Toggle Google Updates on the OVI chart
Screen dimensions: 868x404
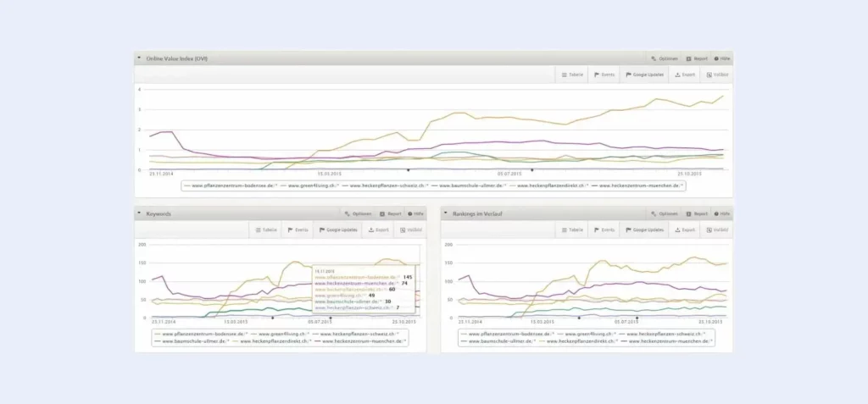(x=644, y=75)
